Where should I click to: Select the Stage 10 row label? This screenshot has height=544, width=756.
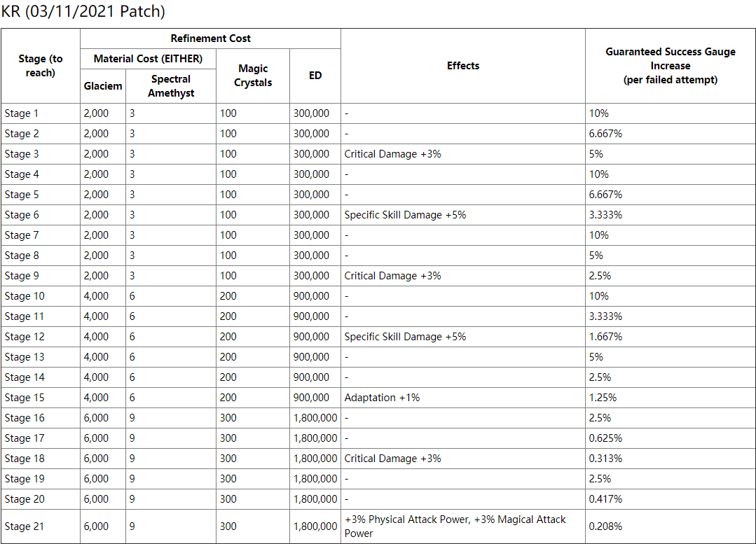(25, 296)
